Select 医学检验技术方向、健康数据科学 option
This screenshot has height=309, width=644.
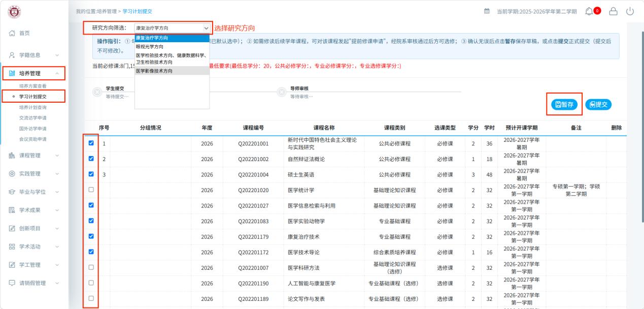click(x=172, y=58)
